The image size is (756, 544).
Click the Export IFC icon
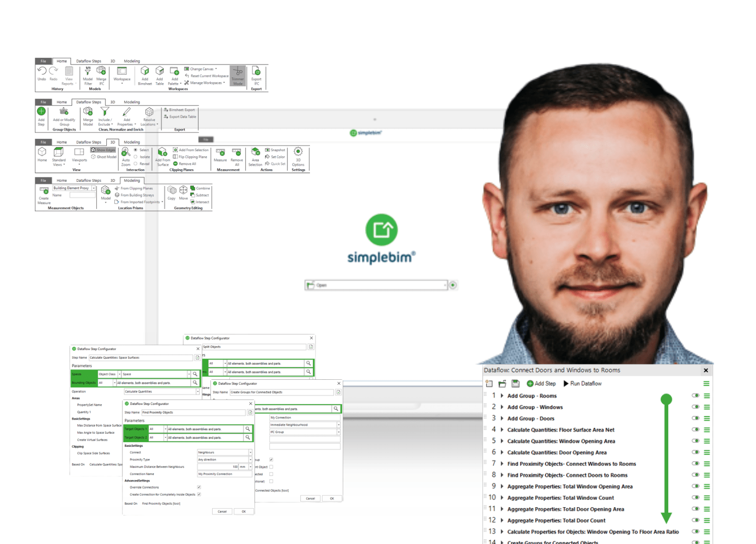[x=256, y=72]
